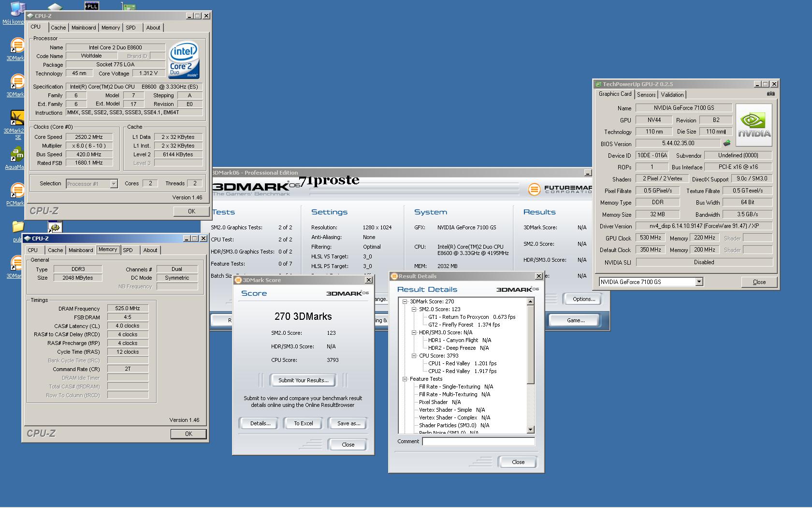Click the NVIDIA logo in GPU-Z
Viewport: 812px width, 508px height.
[754, 125]
